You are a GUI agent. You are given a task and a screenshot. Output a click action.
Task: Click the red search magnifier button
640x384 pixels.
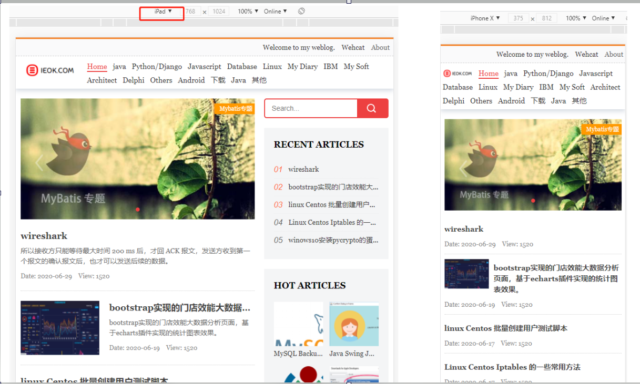click(372, 108)
